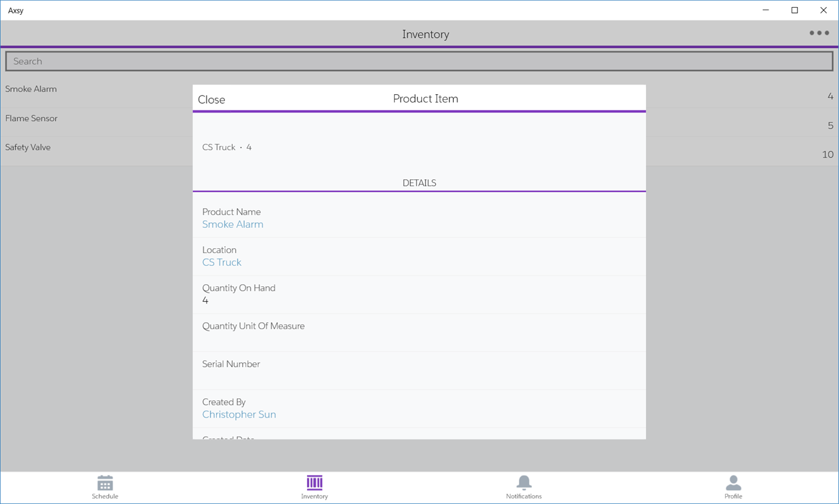Close the Product Item dialog
The height and width of the screenshot is (504, 839).
tap(212, 99)
